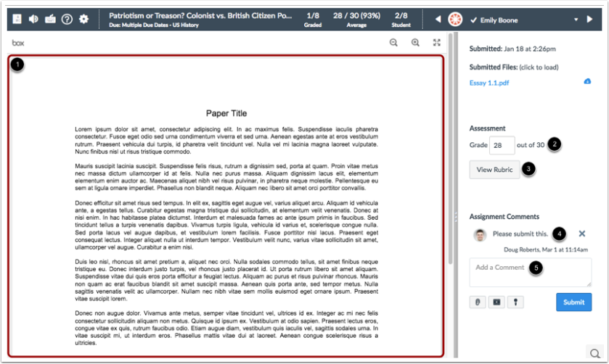Click Doug Roberts' comment avatar
This screenshot has height=364, width=609.
480,234
